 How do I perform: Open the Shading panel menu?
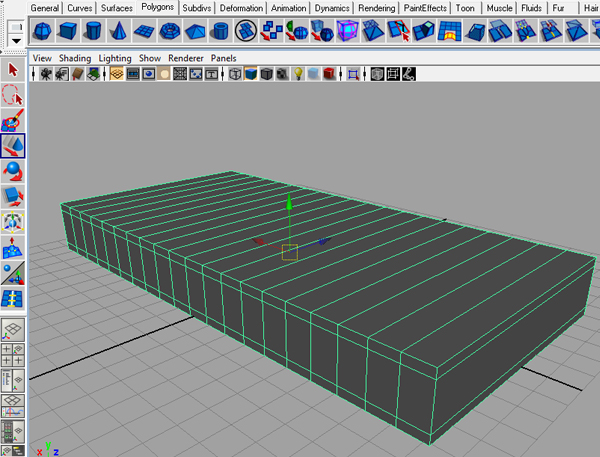click(x=75, y=58)
